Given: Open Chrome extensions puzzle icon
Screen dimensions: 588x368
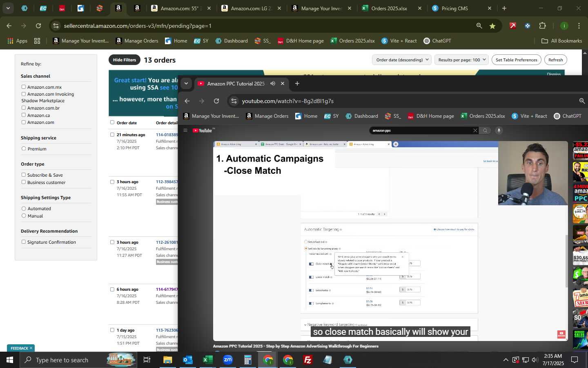Looking at the screenshot, I should (542, 26).
